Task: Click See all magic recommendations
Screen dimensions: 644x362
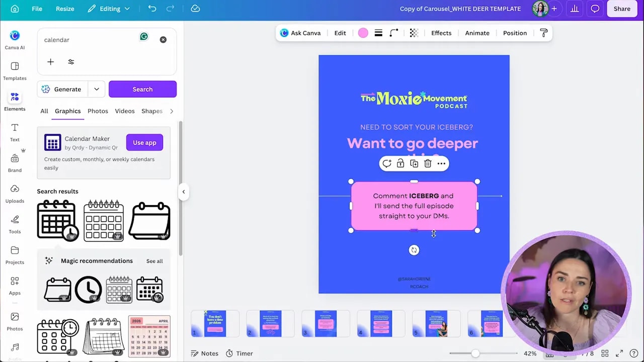Action: coord(154,261)
